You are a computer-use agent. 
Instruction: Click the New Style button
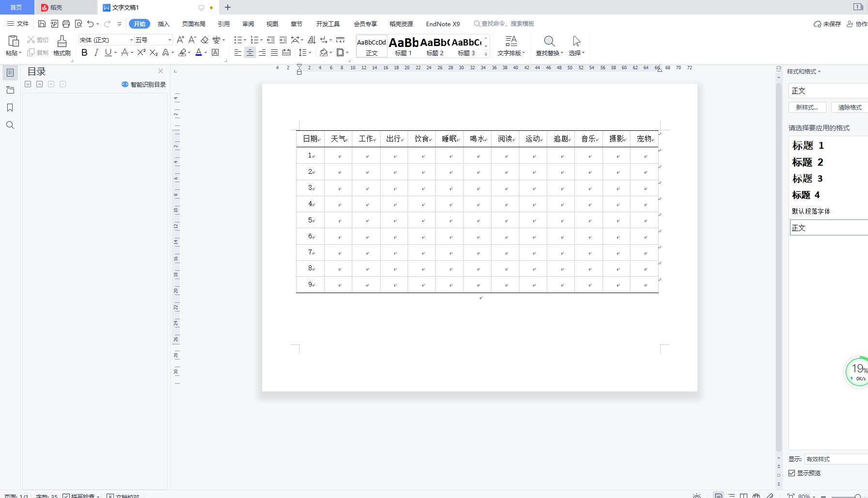tap(807, 108)
